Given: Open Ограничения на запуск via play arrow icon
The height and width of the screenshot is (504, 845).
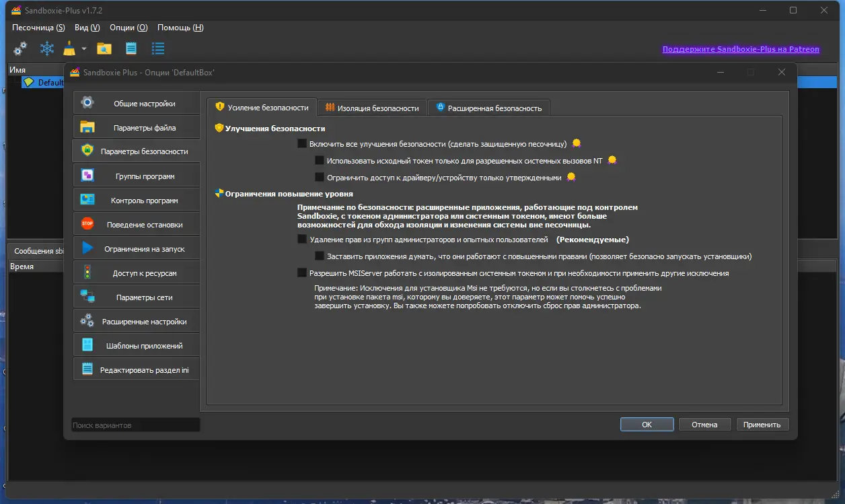Looking at the screenshot, I should coord(87,248).
